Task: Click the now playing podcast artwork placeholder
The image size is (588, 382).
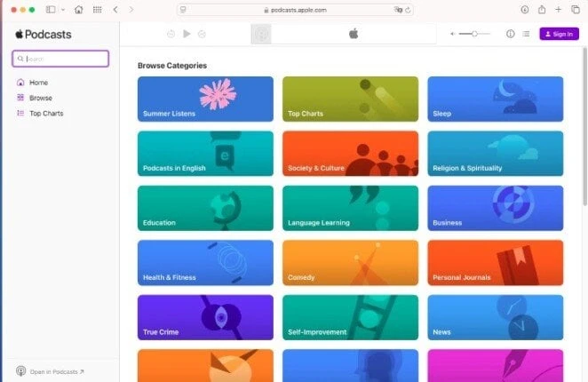Action: [261, 34]
